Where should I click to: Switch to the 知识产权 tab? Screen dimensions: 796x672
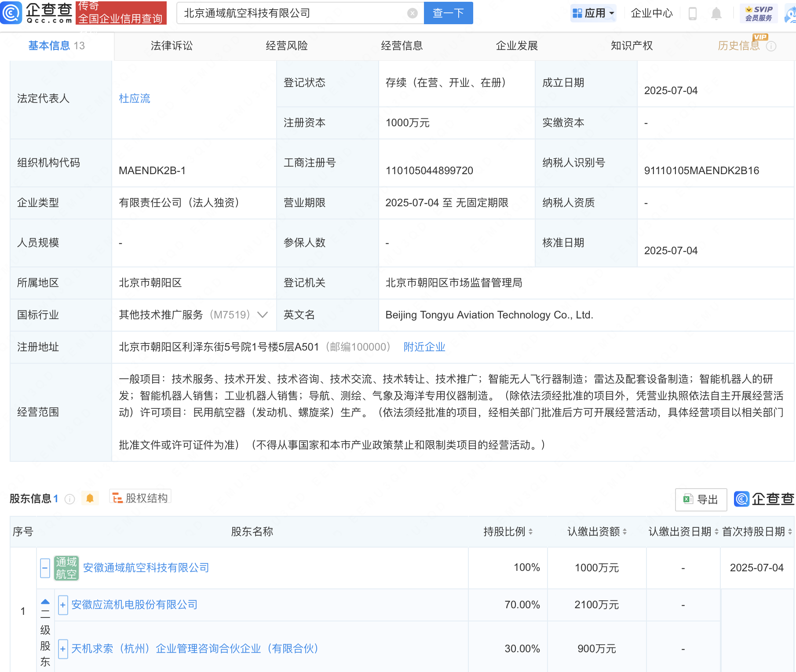(x=632, y=46)
